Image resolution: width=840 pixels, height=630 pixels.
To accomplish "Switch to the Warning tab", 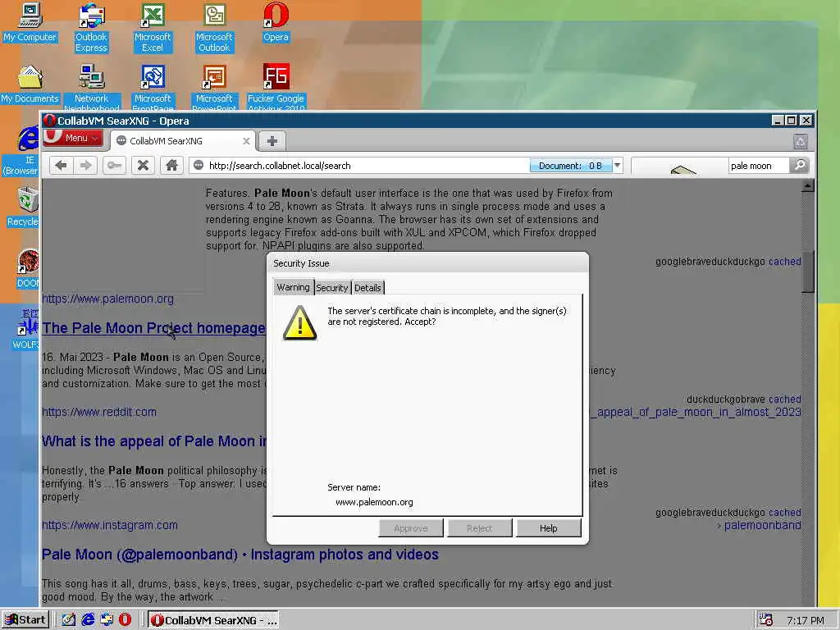I will (293, 287).
